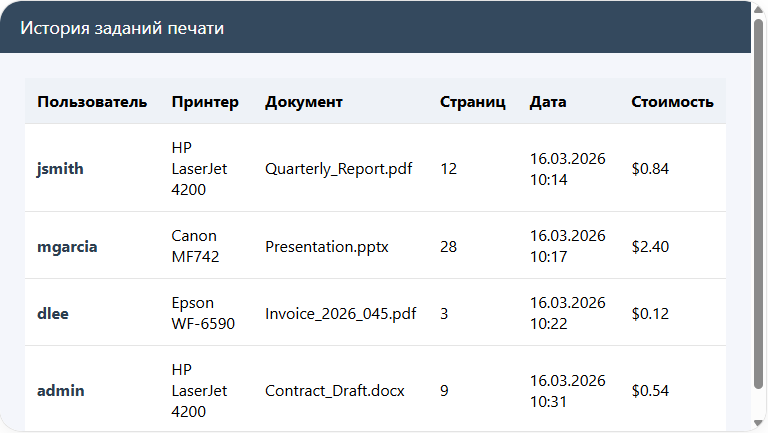
Task: Open Invoice_2026_045.pdf document entry
Action: (x=340, y=313)
